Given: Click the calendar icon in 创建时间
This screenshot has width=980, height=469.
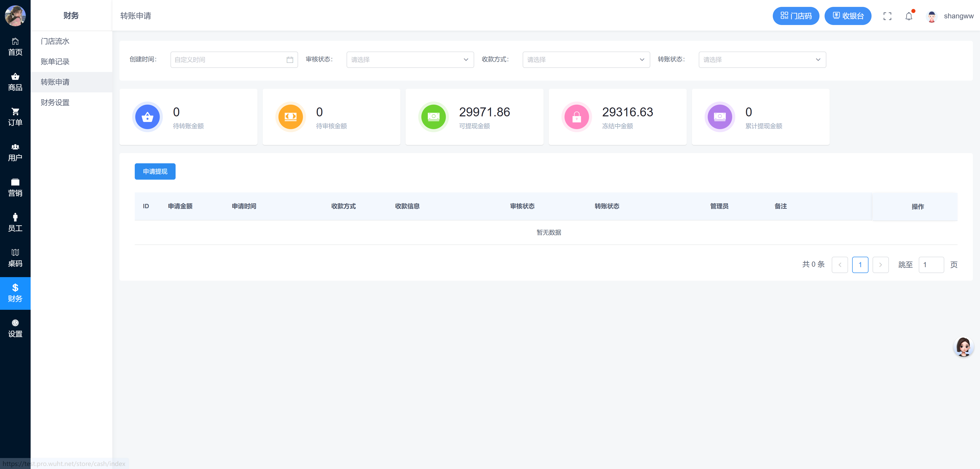Looking at the screenshot, I should (289, 60).
